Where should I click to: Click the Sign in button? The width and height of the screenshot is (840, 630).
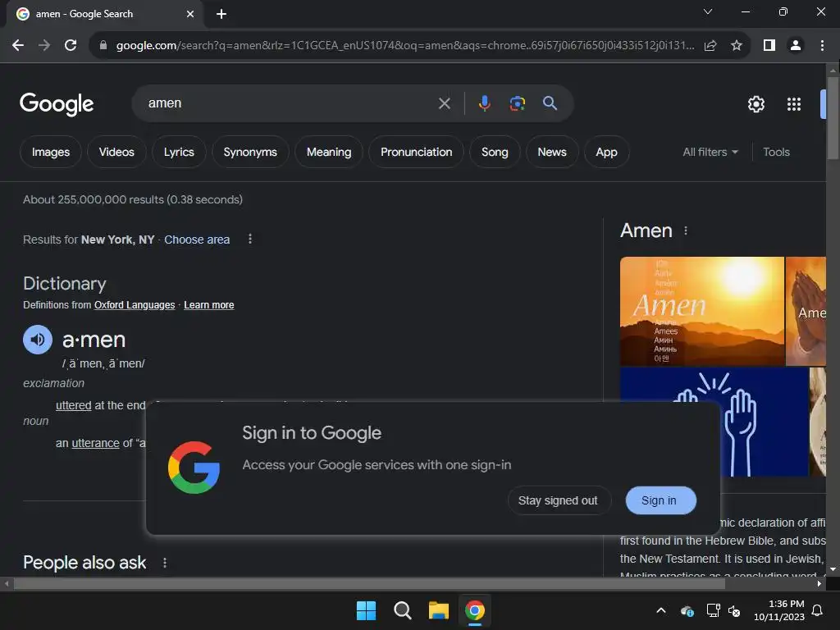pos(661,500)
